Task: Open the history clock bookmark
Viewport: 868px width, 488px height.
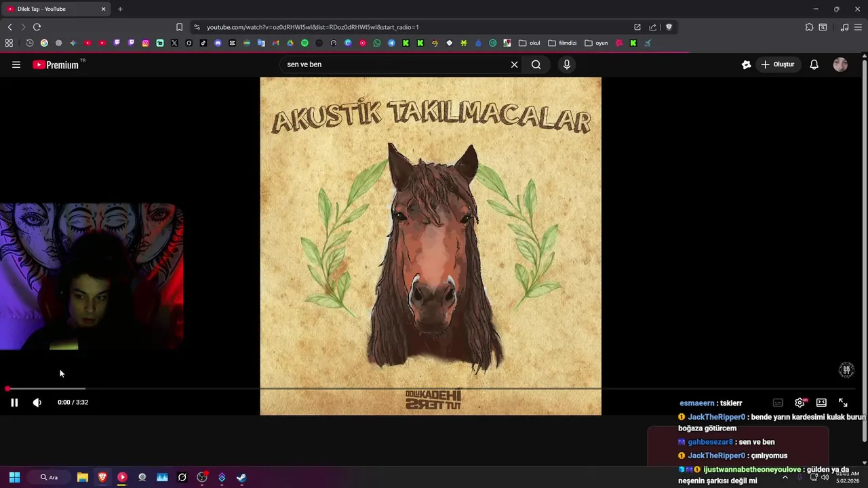Action: [30, 43]
